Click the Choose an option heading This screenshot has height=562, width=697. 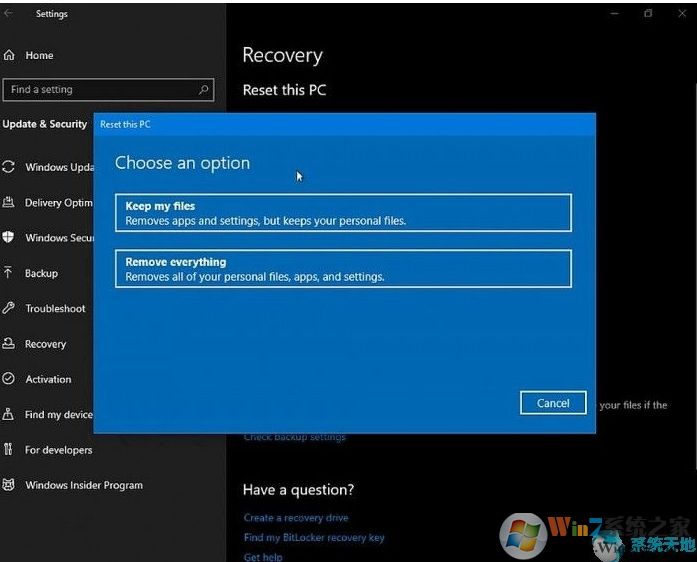tap(182, 163)
